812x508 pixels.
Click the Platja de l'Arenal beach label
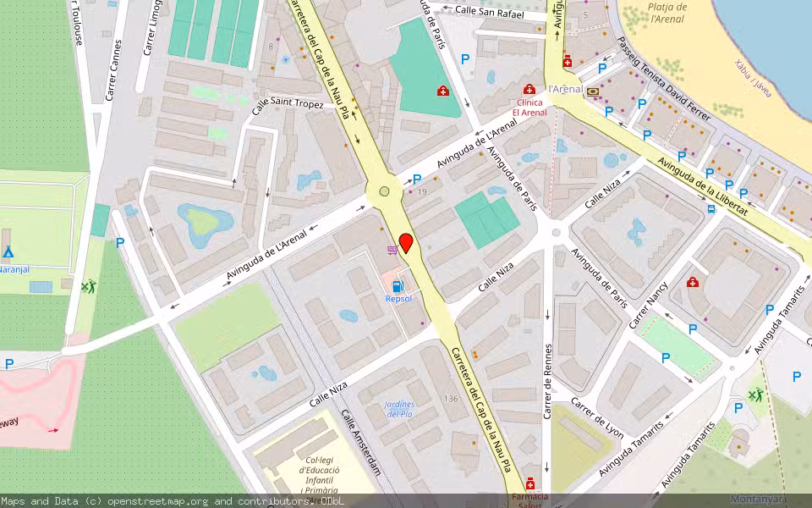coord(667,13)
